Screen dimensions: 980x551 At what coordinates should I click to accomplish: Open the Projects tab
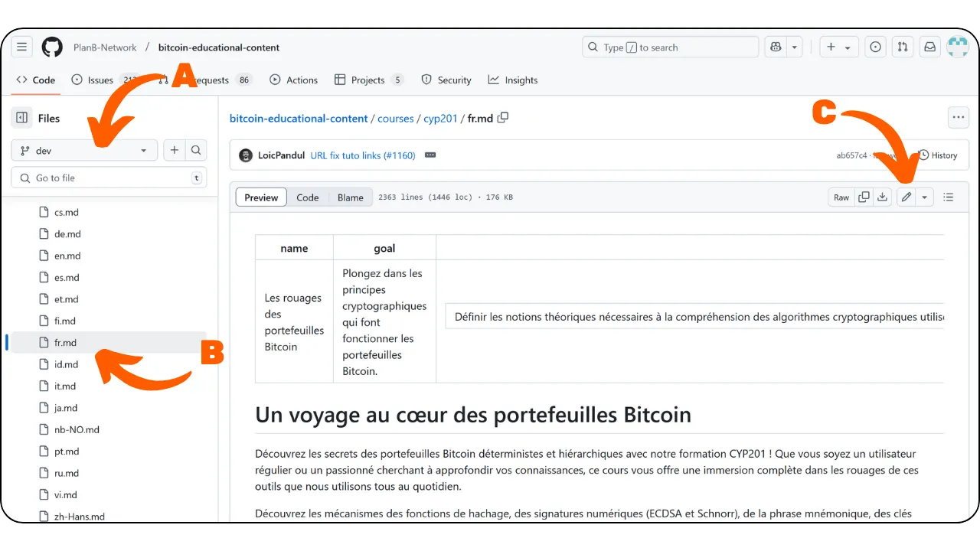(369, 80)
